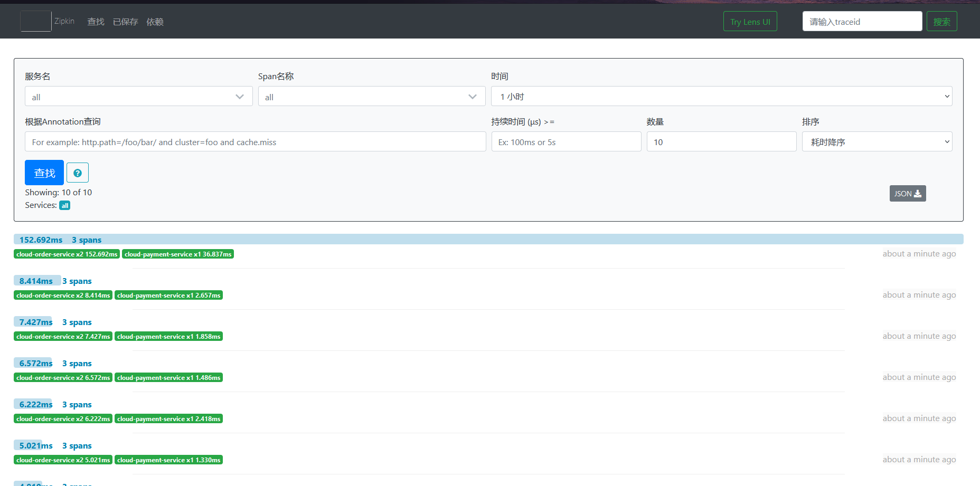Click the Try Lens UI button

pyautogui.click(x=750, y=22)
